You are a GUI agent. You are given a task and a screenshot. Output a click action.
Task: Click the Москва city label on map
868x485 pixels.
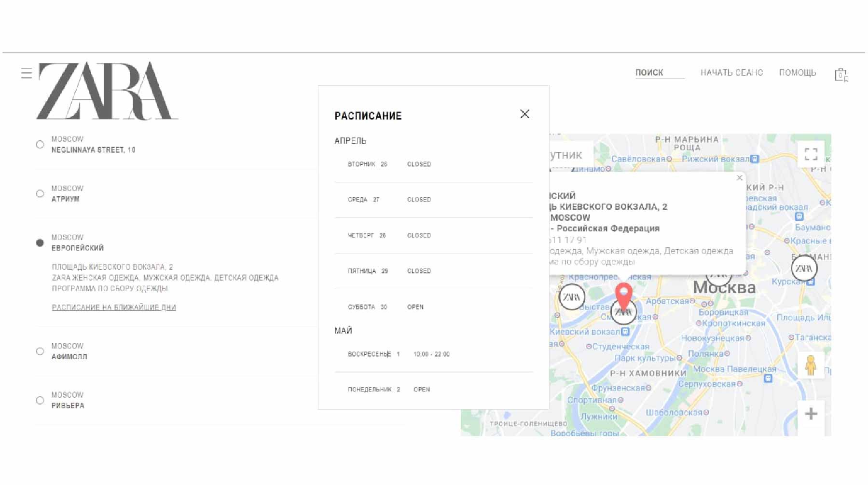724,288
